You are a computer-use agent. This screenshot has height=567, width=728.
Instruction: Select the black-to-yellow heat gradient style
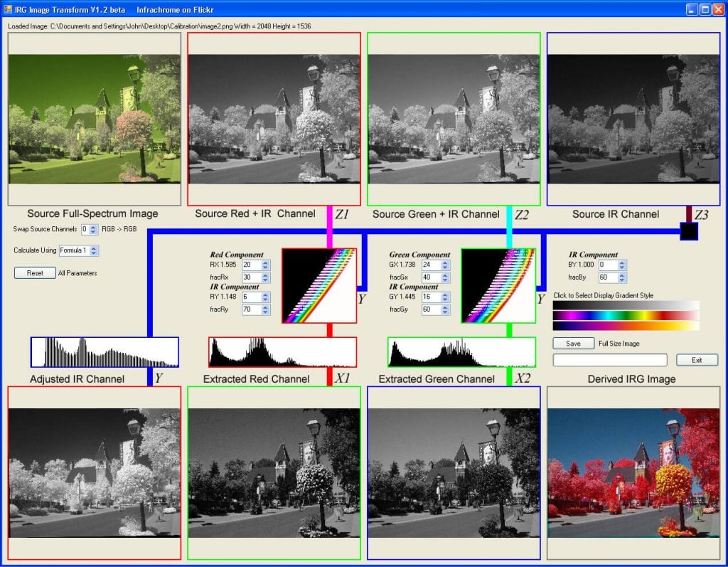626,326
